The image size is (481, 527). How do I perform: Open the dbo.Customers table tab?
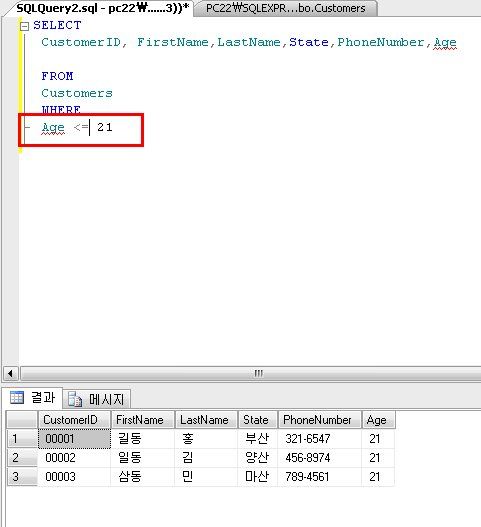[x=285, y=8]
